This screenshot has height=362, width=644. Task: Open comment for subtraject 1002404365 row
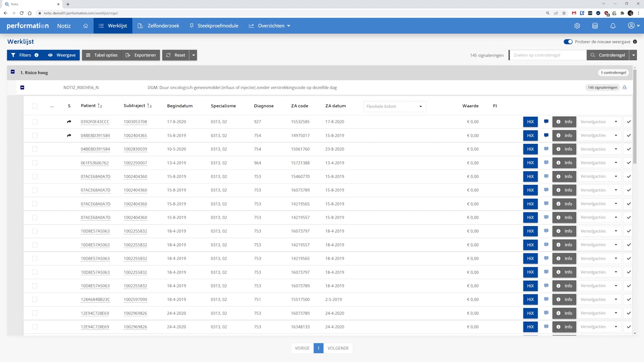[x=546, y=135]
